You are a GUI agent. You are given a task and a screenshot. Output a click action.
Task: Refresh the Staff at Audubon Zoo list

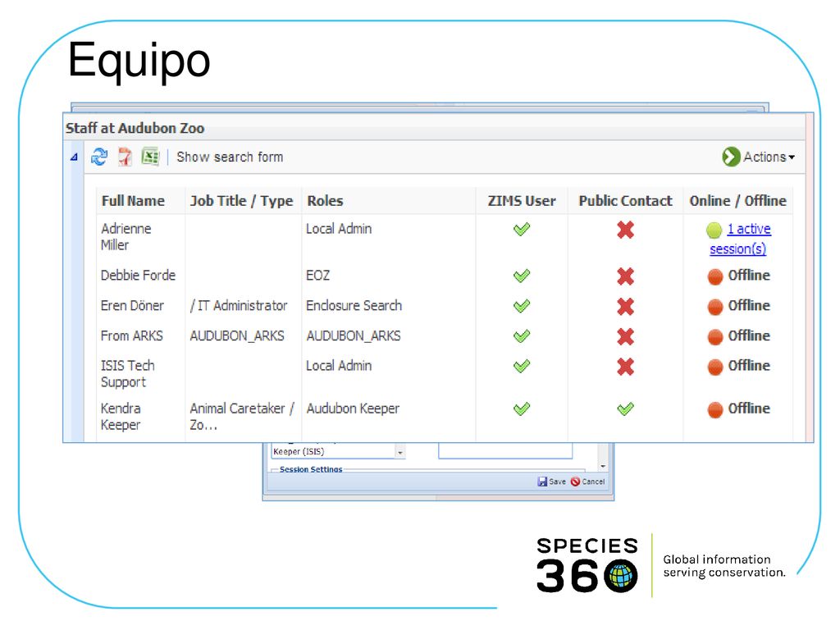click(99, 157)
